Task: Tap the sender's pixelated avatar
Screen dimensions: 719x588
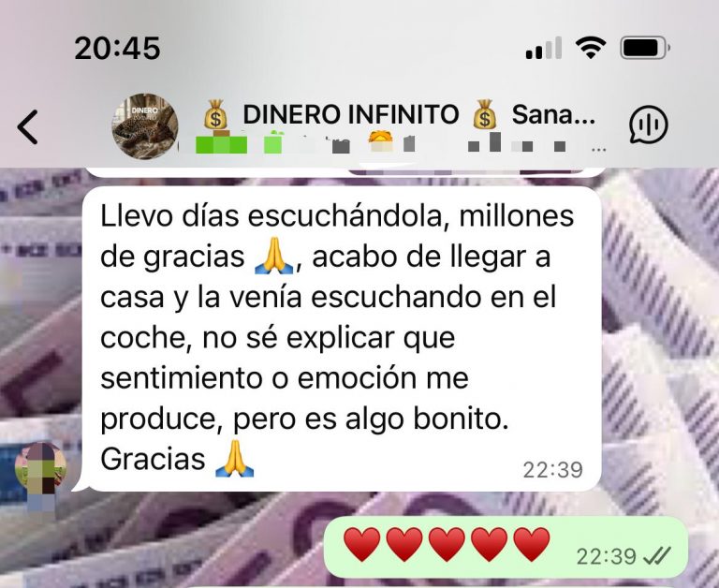Action: [x=41, y=469]
